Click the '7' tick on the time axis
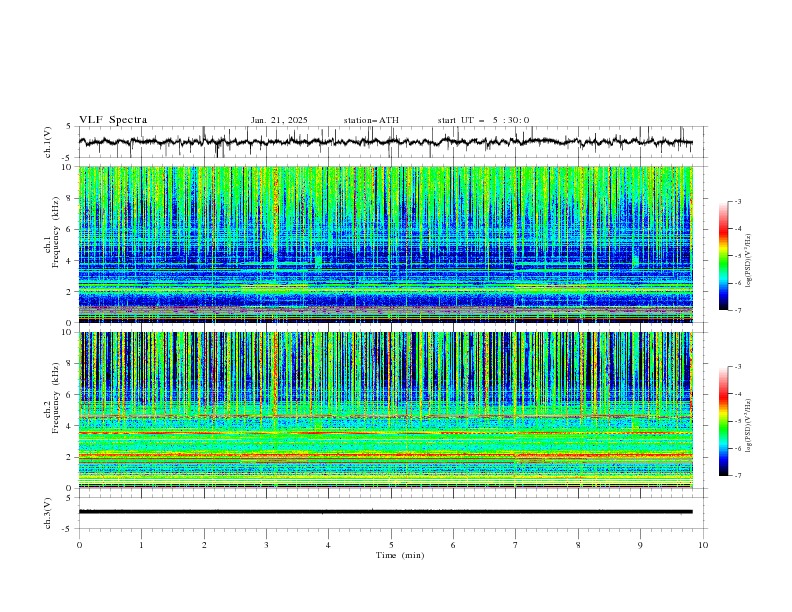The height and width of the screenshot is (612, 792). (x=515, y=545)
